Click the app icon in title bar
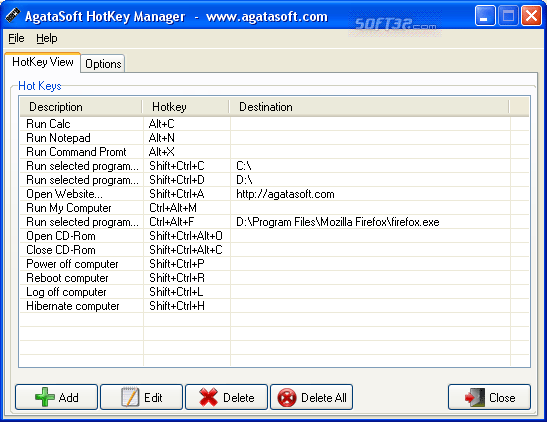This screenshot has height=422, width=547. 13,15
